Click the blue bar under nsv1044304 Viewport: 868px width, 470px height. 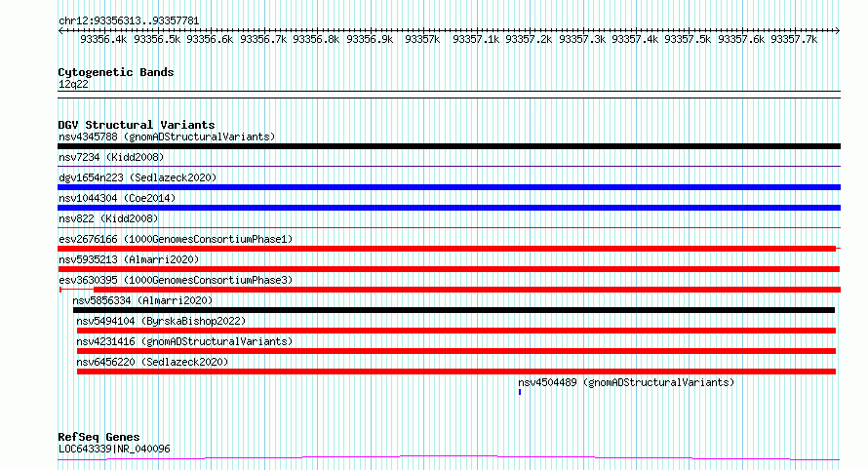pyautogui.click(x=449, y=208)
